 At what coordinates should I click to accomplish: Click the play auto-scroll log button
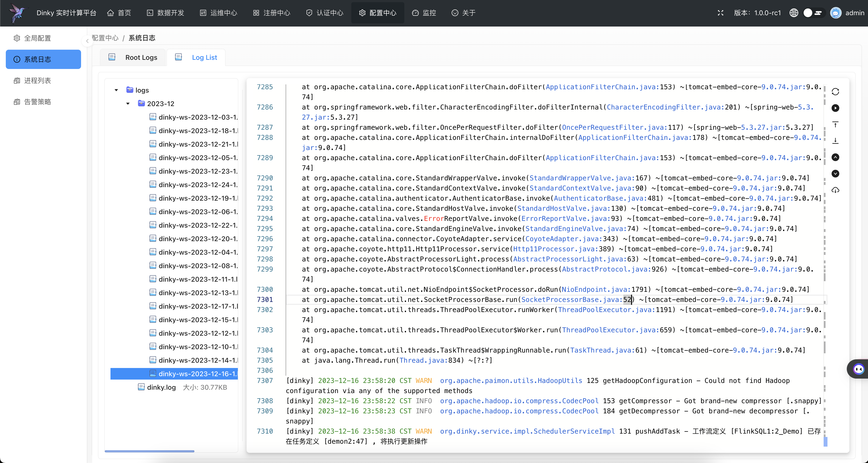point(835,108)
